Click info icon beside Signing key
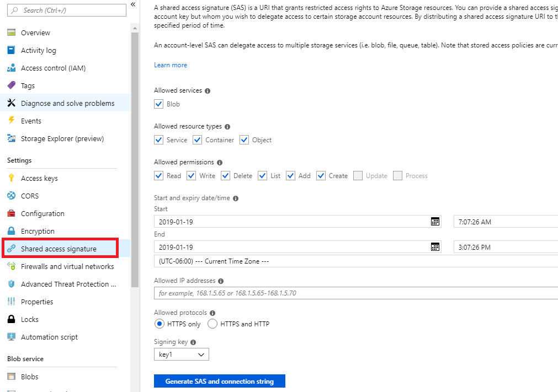Viewport: 558px width, 392px height. (193, 342)
